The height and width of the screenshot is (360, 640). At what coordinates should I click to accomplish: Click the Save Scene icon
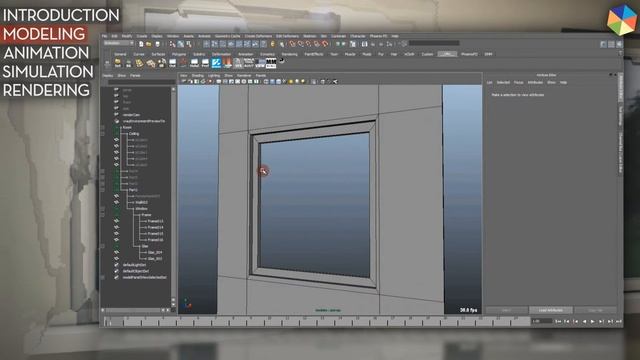click(x=158, y=44)
